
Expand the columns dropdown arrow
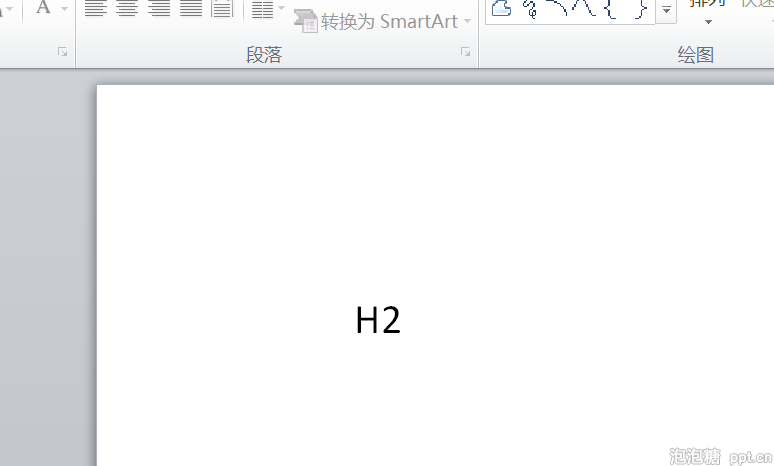281,8
